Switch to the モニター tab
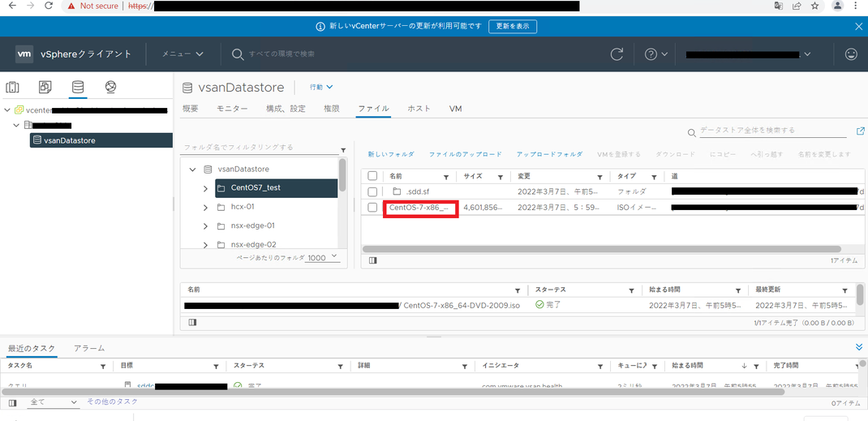Viewport: 868px width, 421px height. click(233, 109)
